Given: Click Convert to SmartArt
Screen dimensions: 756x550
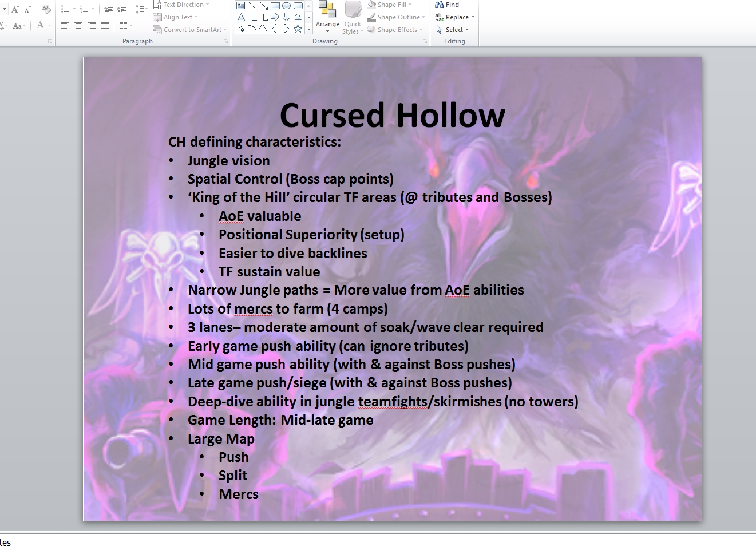Looking at the screenshot, I should [190, 30].
